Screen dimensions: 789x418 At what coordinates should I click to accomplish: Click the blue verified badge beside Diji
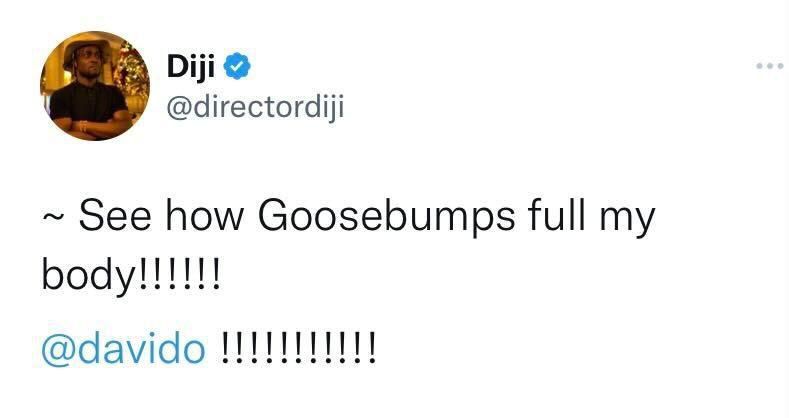pos(236,67)
